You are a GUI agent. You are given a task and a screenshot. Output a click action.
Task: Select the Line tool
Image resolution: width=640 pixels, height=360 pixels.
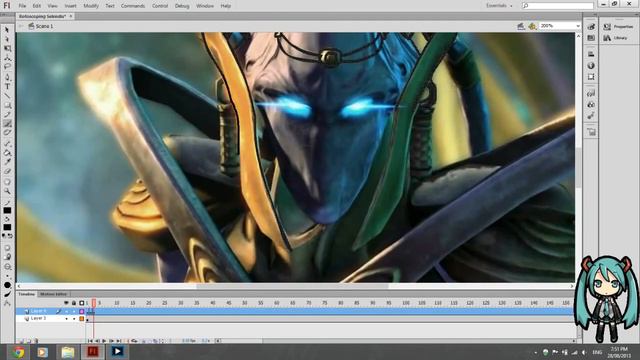click(x=7, y=96)
